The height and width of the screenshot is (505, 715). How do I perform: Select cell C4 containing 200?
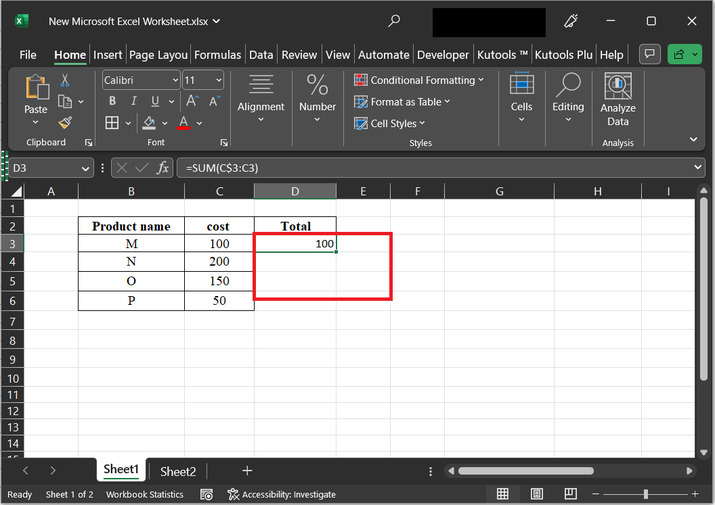coord(218,262)
